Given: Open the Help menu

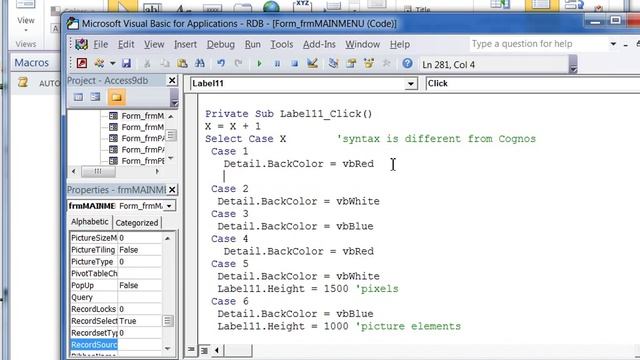Looking at the screenshot, I should (x=400, y=44).
